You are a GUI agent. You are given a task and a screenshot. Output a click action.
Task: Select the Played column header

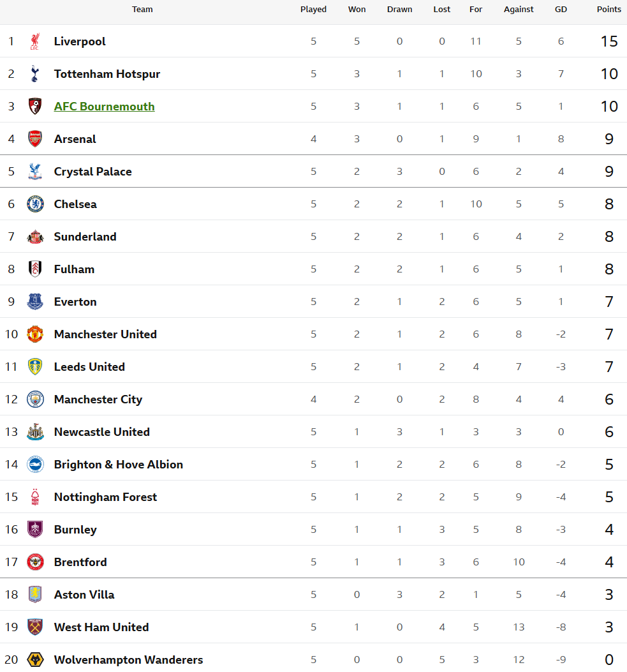(x=314, y=10)
